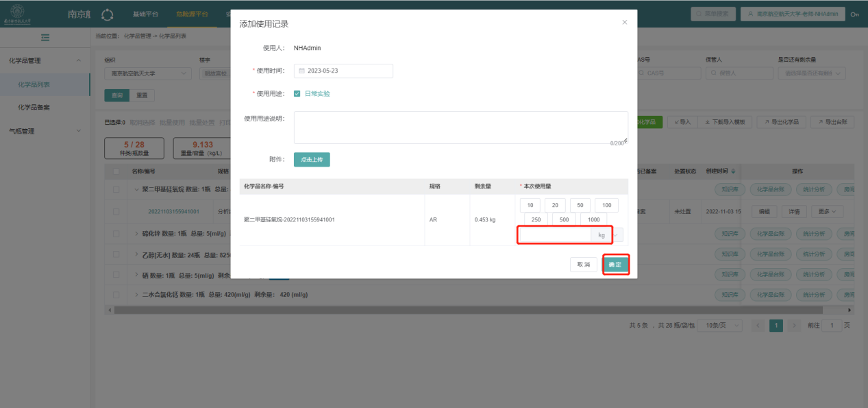Expand the 气瓶管理 sidebar menu

point(45,131)
